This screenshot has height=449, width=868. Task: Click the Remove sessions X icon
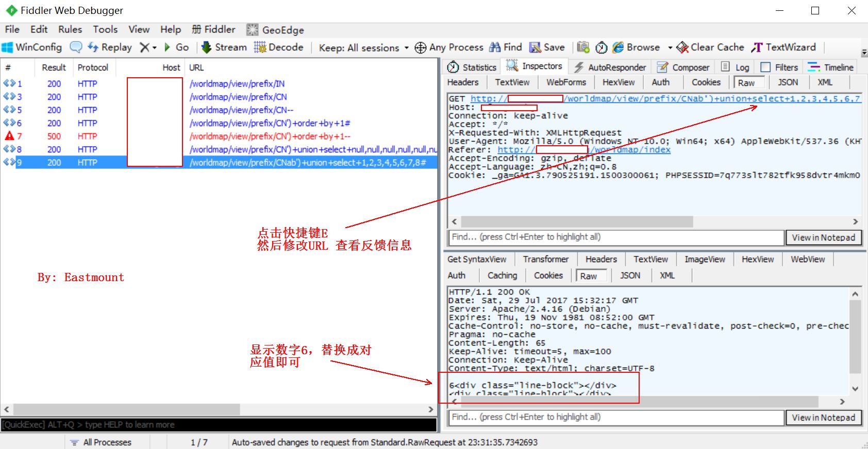pyautogui.click(x=145, y=47)
